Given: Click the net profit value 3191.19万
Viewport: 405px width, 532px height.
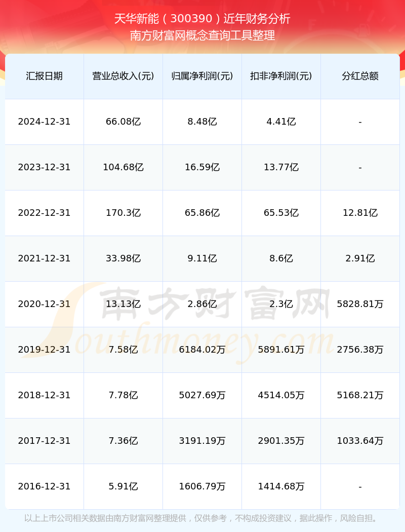Looking at the screenshot, I should 202,441.
